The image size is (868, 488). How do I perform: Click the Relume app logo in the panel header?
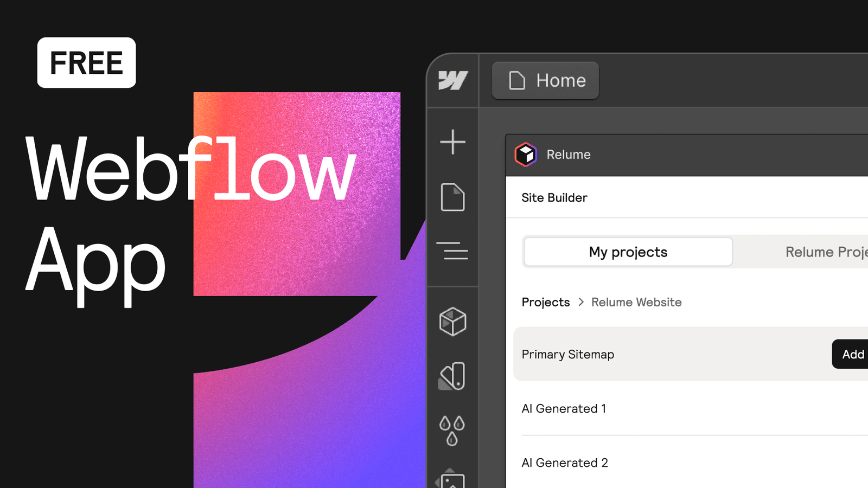525,155
